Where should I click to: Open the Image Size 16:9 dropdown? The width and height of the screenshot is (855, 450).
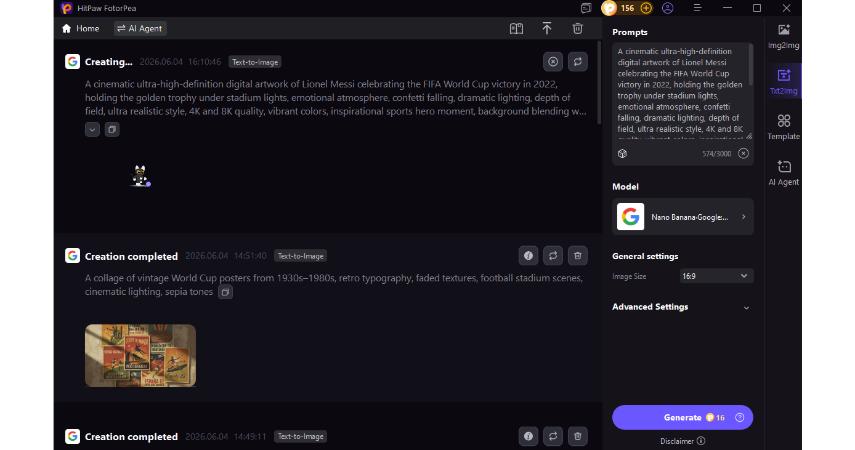[x=715, y=276]
